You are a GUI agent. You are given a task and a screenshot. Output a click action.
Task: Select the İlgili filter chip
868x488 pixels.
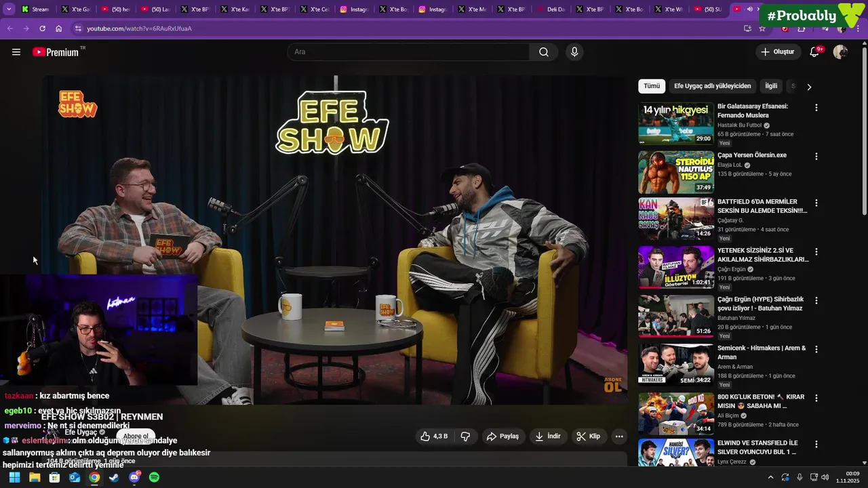click(x=771, y=86)
